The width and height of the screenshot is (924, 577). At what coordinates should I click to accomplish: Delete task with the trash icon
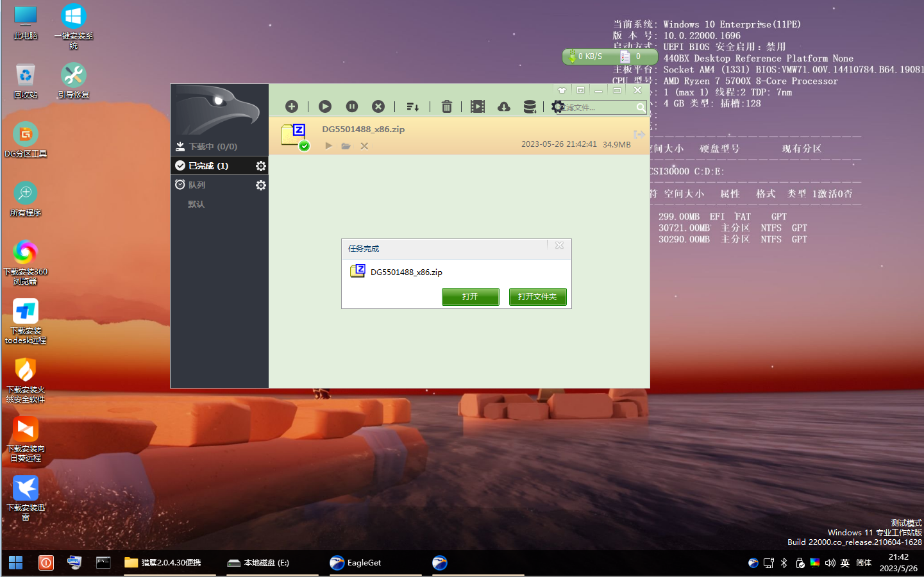pyautogui.click(x=447, y=106)
